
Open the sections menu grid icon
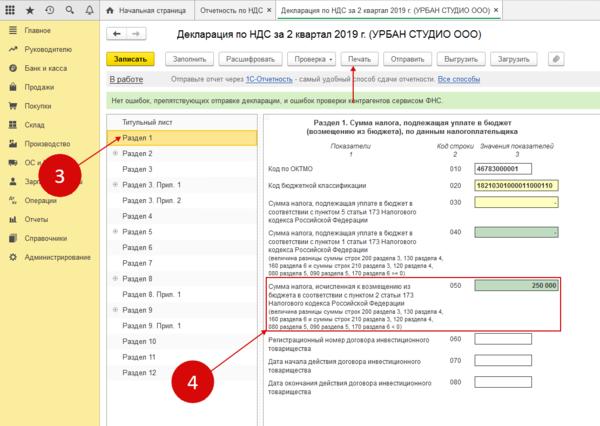pos(10,10)
